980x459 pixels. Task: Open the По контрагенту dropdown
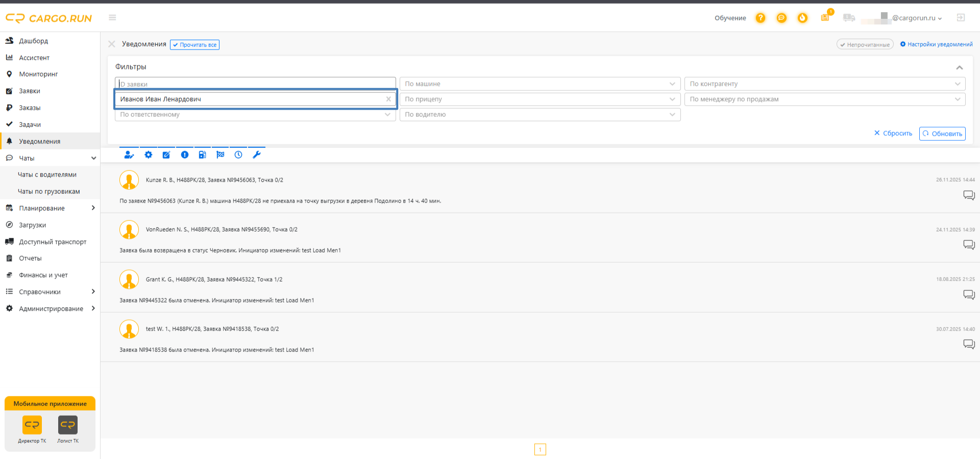pyautogui.click(x=825, y=84)
